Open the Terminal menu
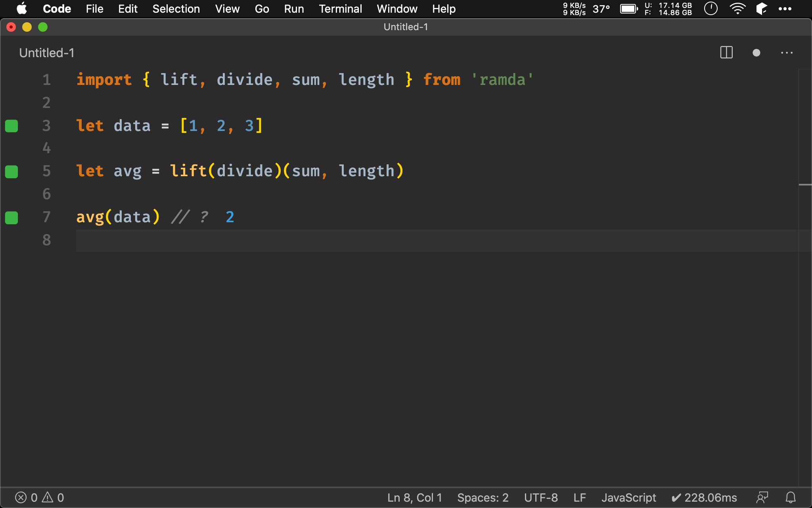Image resolution: width=812 pixels, height=508 pixels. 339,8
